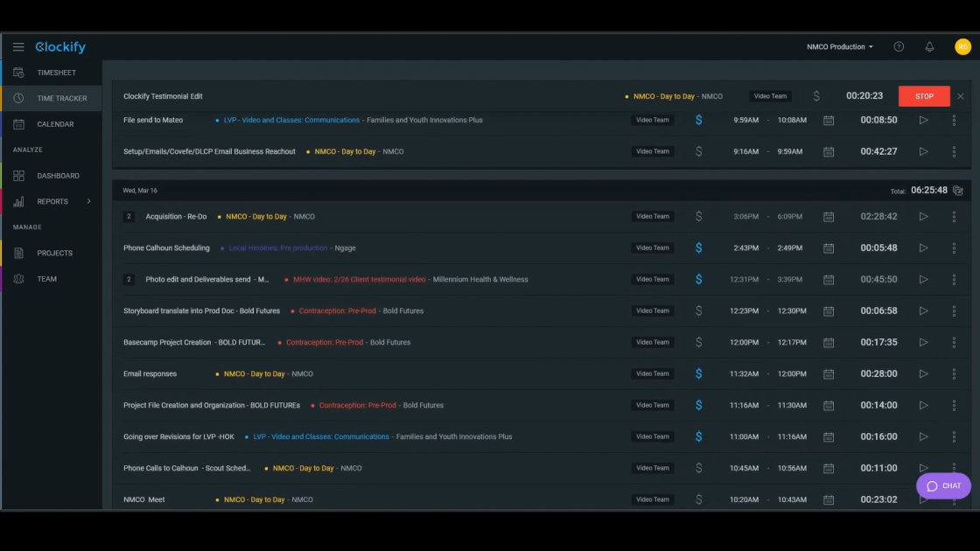This screenshot has width=980, height=551.
Task: Open calendar for Acquisition - Re-Do entry
Action: pyautogui.click(x=829, y=217)
